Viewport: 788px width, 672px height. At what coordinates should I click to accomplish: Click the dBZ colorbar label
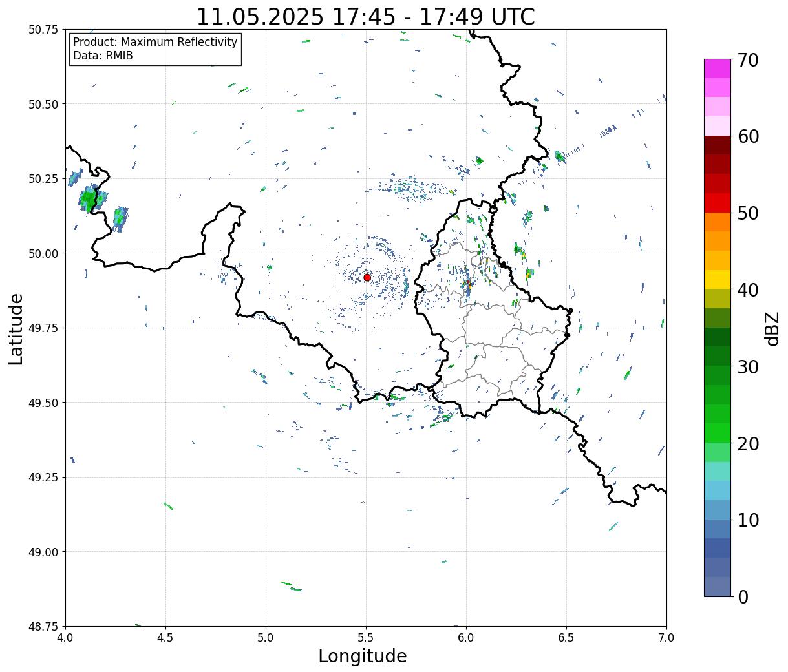coord(772,328)
